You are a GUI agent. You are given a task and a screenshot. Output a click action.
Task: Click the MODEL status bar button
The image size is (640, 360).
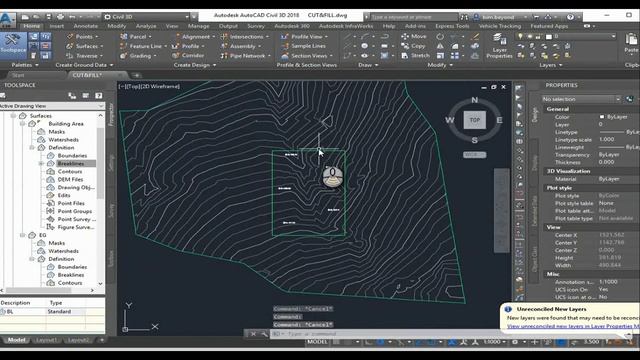pyautogui.click(x=318, y=342)
